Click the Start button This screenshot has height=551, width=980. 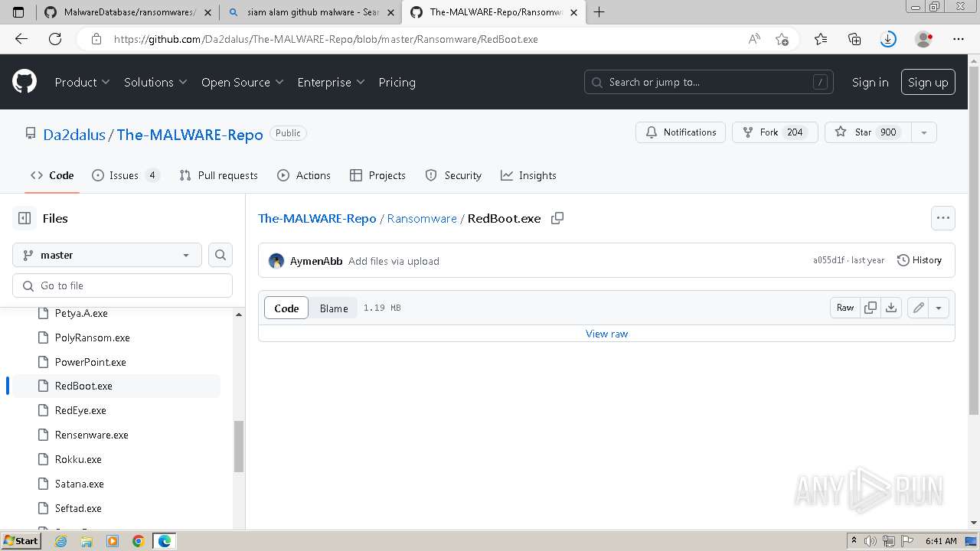pyautogui.click(x=21, y=541)
